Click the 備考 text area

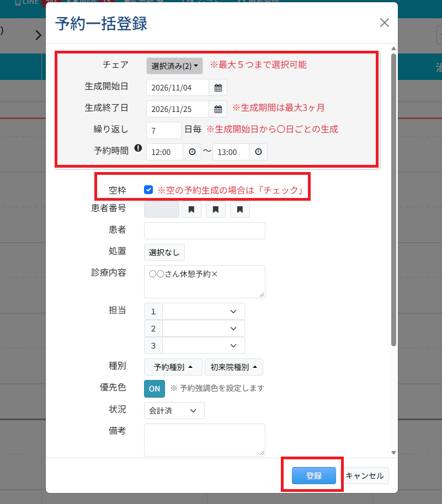tap(205, 439)
